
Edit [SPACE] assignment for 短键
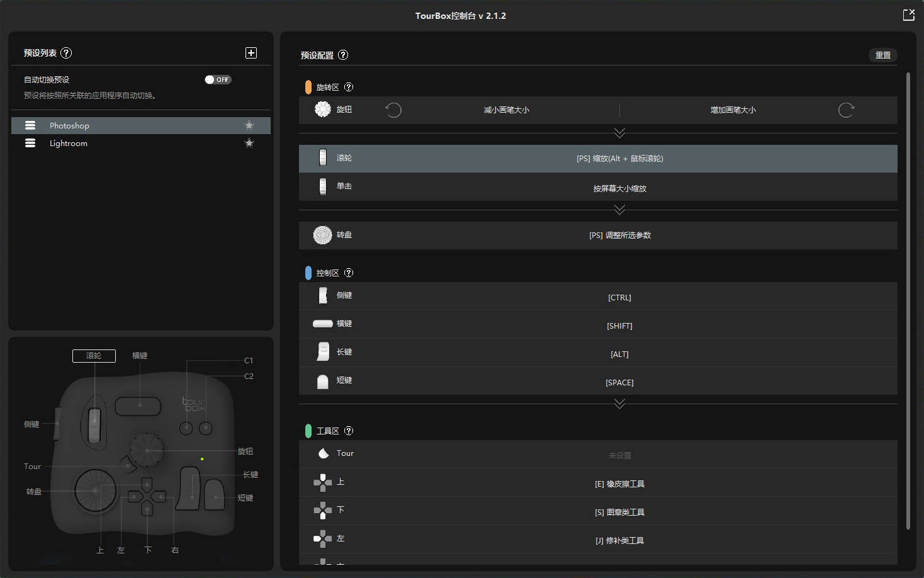620,382
